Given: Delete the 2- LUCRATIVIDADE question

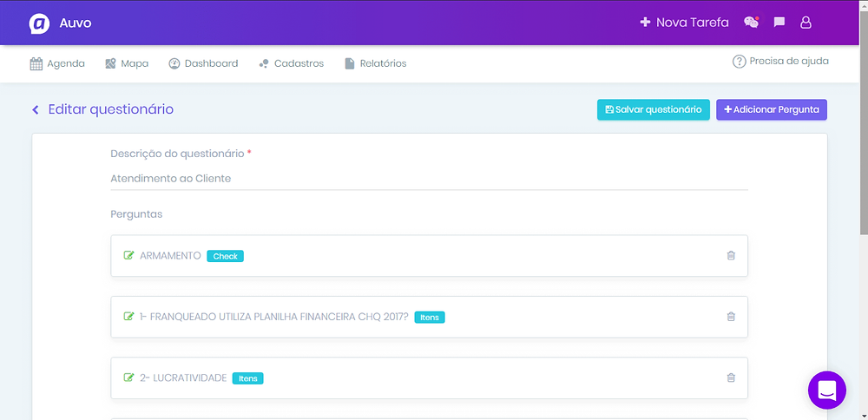Looking at the screenshot, I should pyautogui.click(x=731, y=378).
